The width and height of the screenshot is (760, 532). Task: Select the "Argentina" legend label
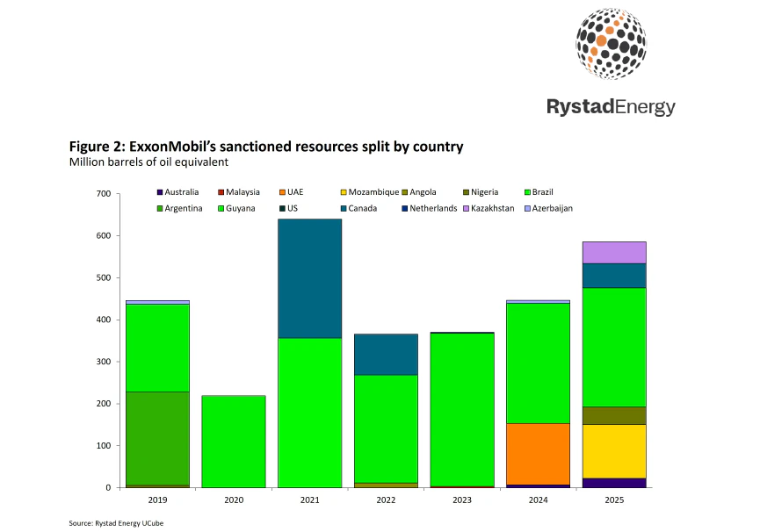point(184,209)
